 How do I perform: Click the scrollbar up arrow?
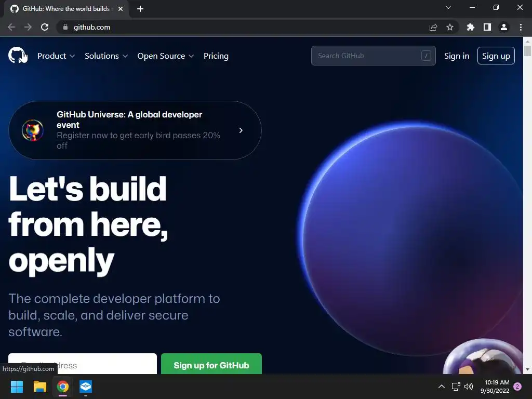coord(527,41)
